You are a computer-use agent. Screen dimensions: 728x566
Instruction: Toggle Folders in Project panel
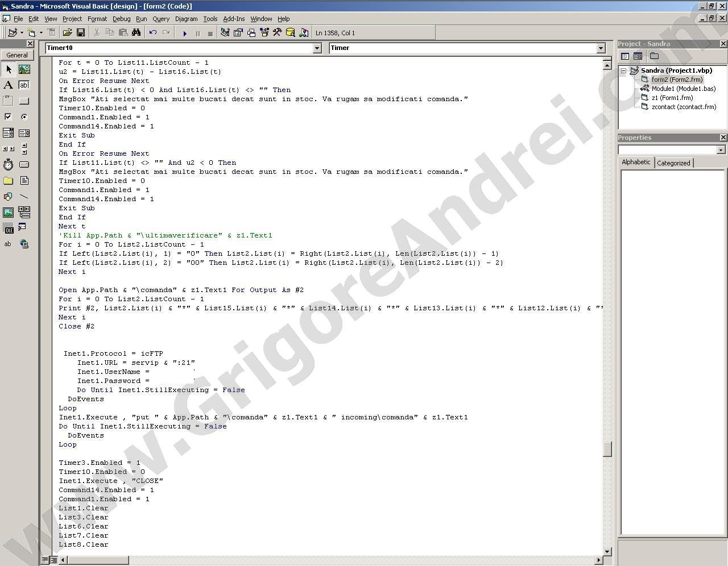point(654,56)
